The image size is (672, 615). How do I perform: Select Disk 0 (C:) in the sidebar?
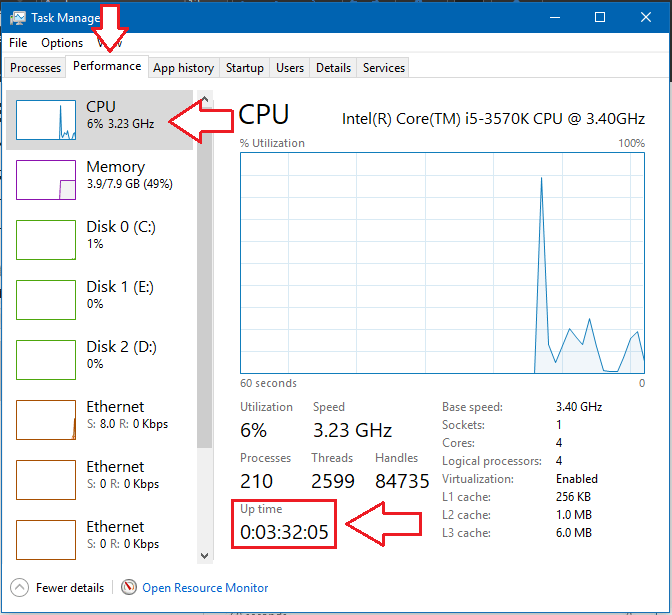pyautogui.click(x=99, y=240)
